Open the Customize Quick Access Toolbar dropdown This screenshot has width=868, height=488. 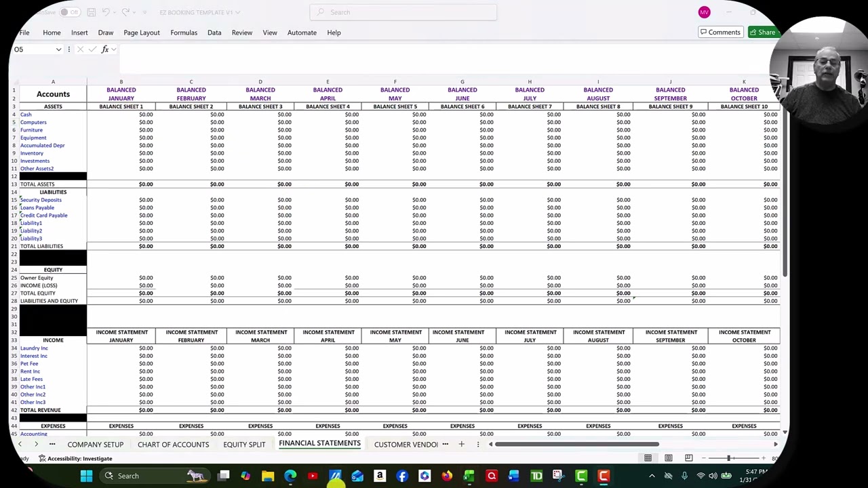pyautogui.click(x=144, y=12)
